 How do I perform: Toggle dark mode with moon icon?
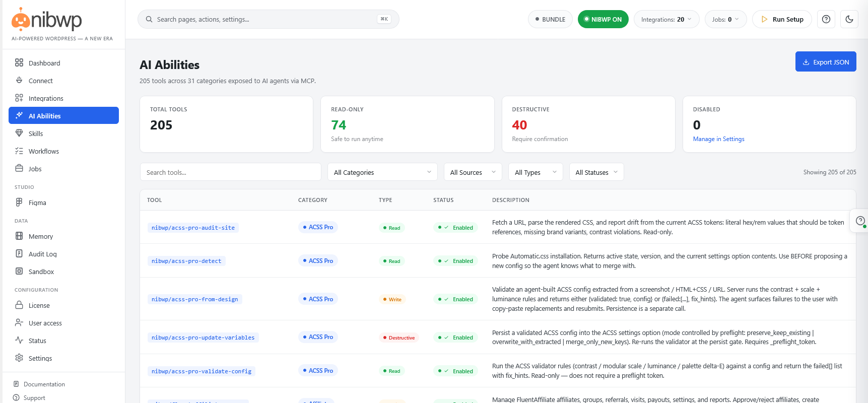pyautogui.click(x=849, y=19)
